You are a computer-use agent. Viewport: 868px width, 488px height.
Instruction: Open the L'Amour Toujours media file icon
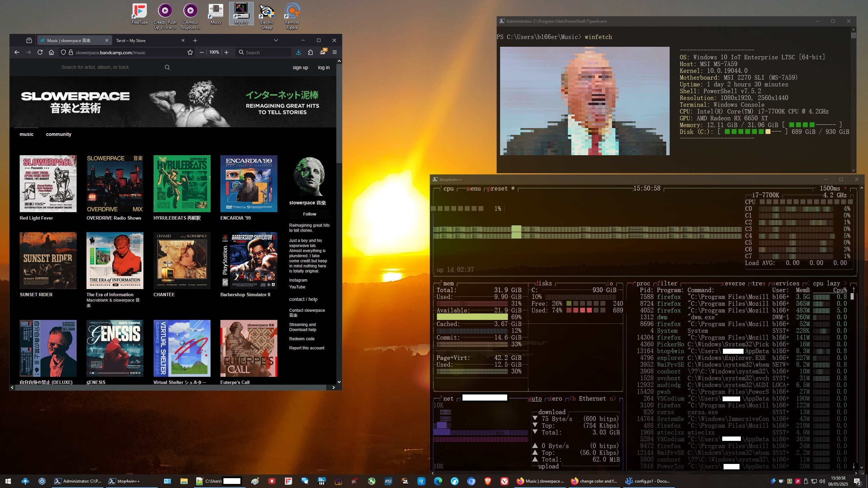coord(190,16)
